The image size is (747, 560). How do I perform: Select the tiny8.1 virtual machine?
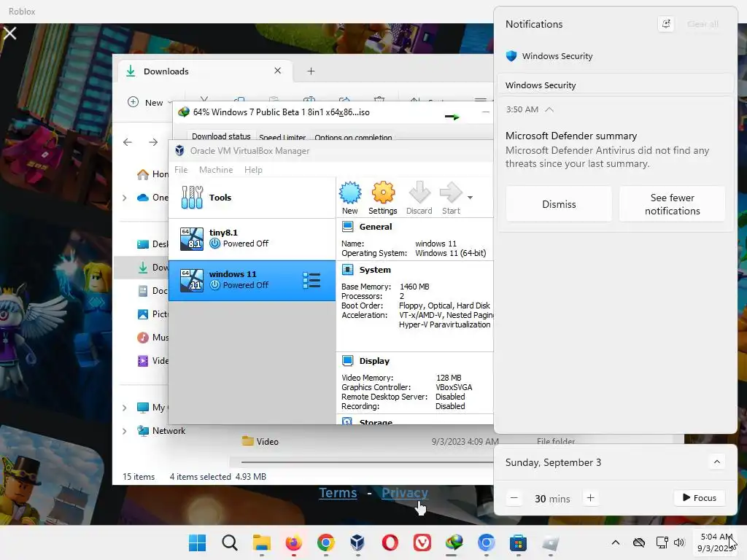pos(252,238)
